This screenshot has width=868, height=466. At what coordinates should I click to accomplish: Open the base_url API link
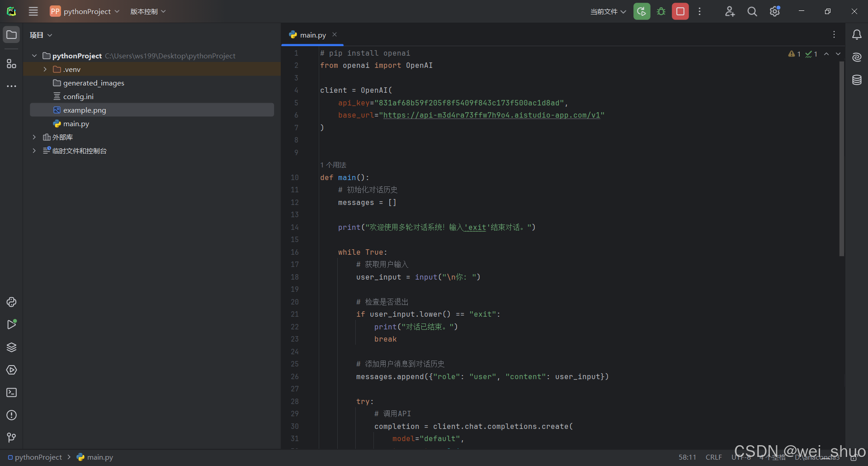pyautogui.click(x=491, y=115)
